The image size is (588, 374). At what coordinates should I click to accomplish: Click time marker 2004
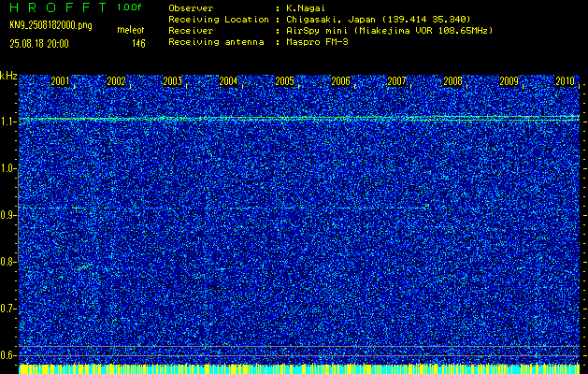click(x=228, y=81)
